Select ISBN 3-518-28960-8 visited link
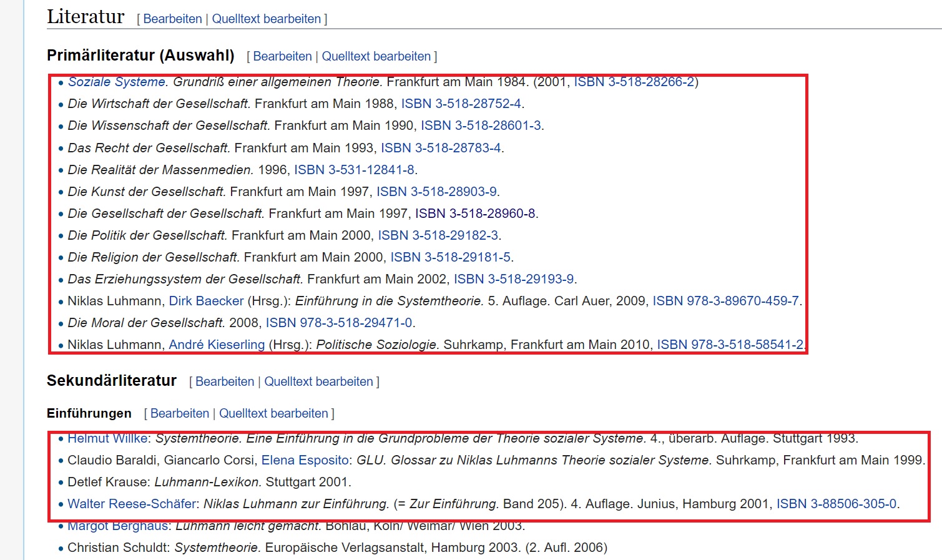Image resolution: width=942 pixels, height=560 pixels. [475, 214]
